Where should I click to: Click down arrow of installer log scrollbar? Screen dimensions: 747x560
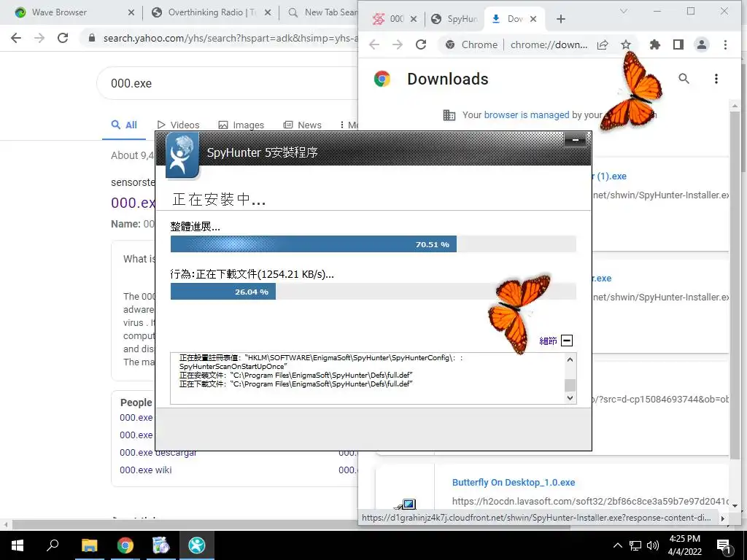(x=570, y=398)
